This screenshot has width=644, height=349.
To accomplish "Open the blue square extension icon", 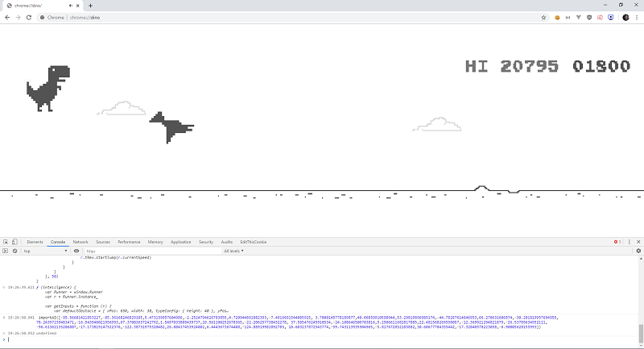I will tap(611, 18).
